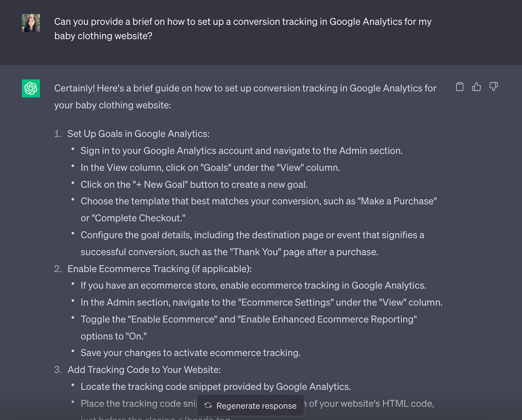This screenshot has width=522, height=420.
Task: Click the circular arrows regenerate icon
Action: point(208,406)
